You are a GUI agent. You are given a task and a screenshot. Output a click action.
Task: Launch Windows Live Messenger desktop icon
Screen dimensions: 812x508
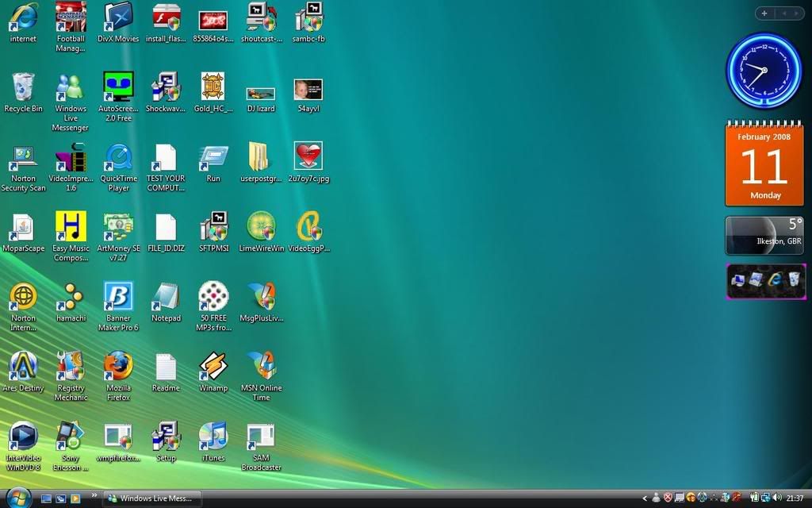click(x=71, y=88)
